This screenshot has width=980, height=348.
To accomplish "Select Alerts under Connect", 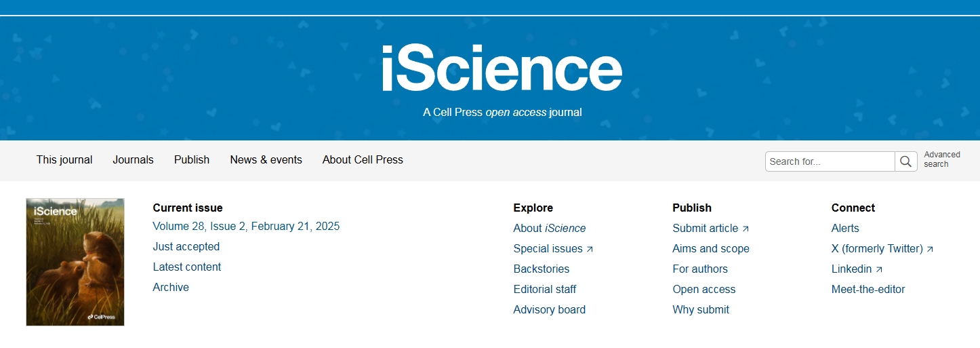I will (x=845, y=229).
